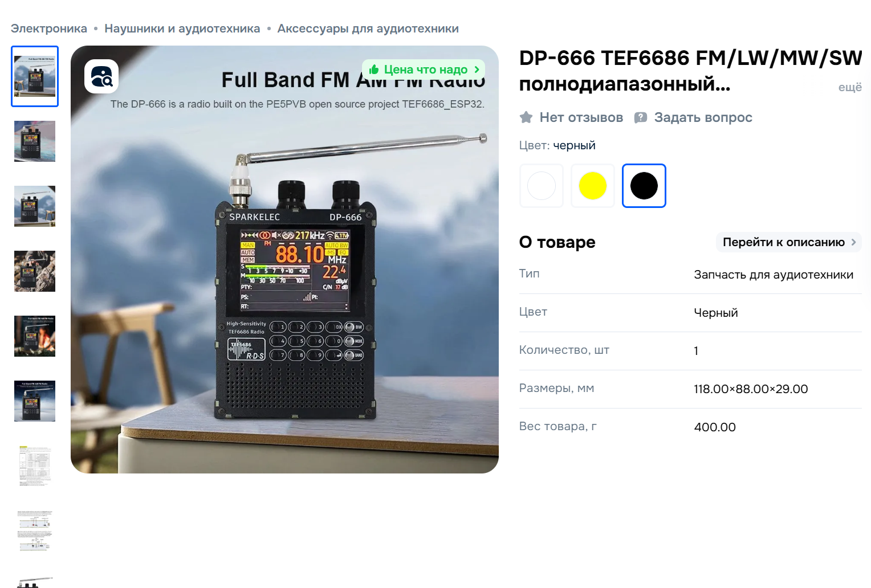This screenshot has height=588, width=871.
Task: Click 'Черный' value in the Цвет row
Action: click(716, 313)
